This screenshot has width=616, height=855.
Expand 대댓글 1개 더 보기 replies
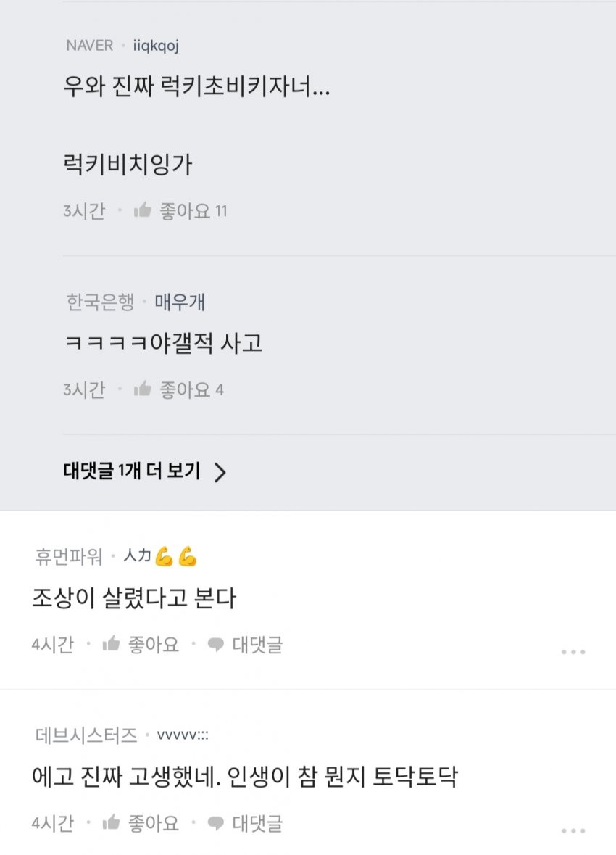click(x=132, y=471)
